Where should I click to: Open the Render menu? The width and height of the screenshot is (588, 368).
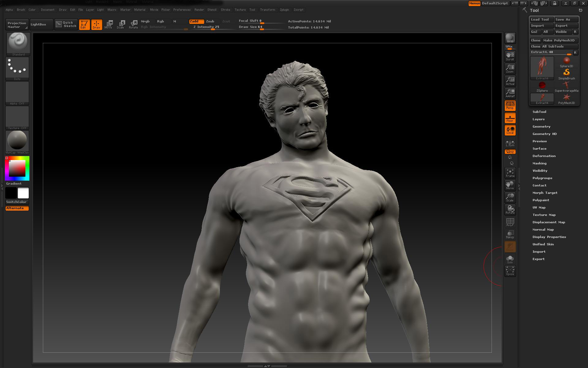199,10
